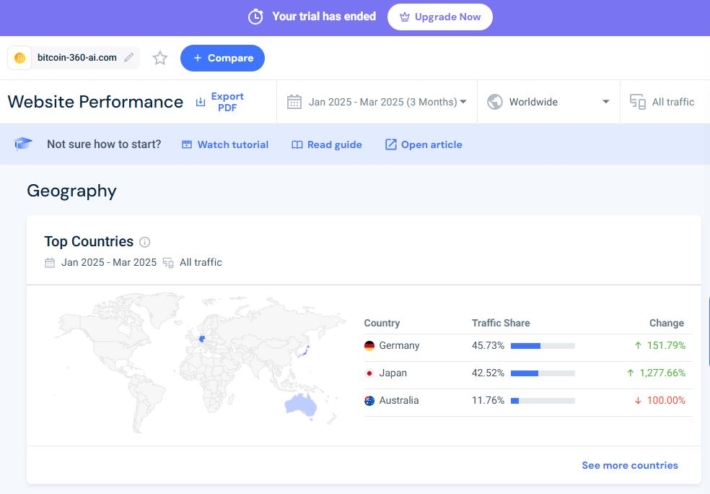
Task: Click the download icon next to Export PDF
Action: (x=200, y=102)
